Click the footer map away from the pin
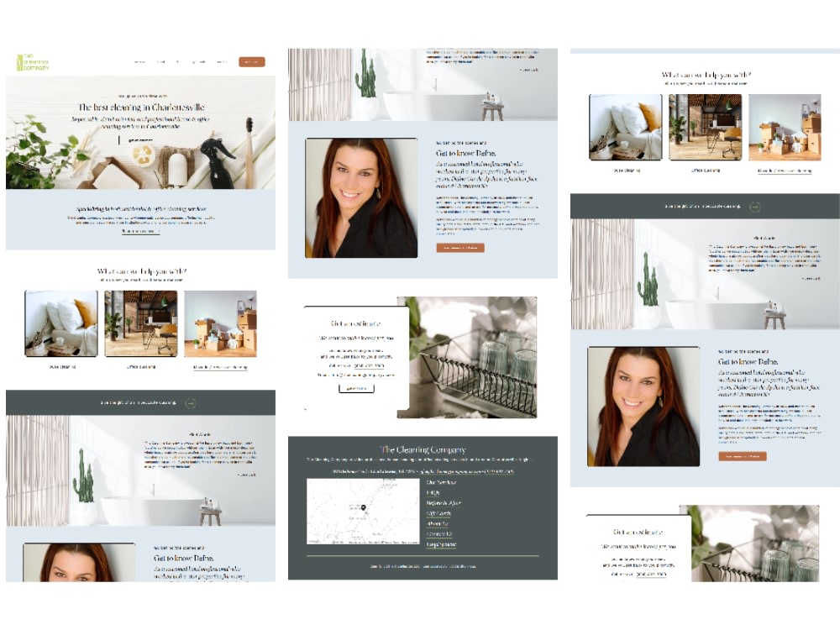This screenshot has height=630, width=840. [x=332, y=525]
